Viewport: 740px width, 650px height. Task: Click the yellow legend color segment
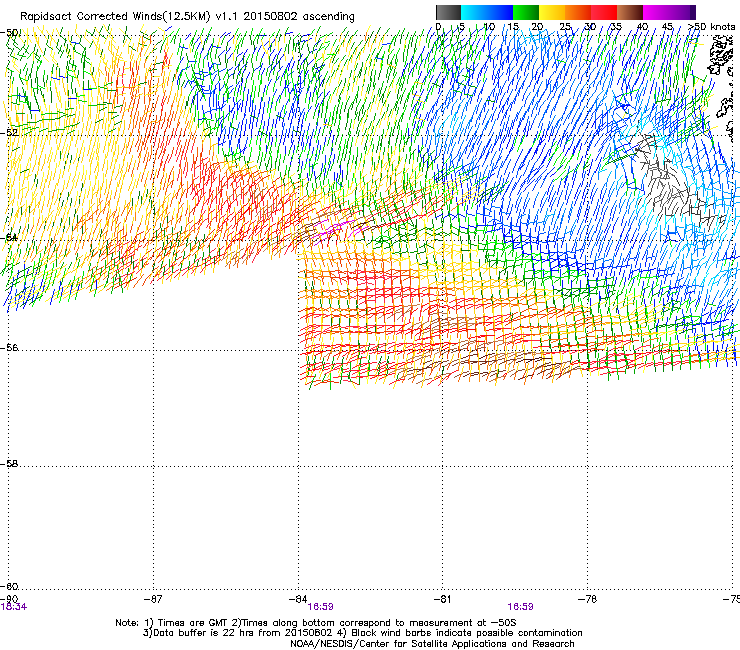pyautogui.click(x=552, y=12)
